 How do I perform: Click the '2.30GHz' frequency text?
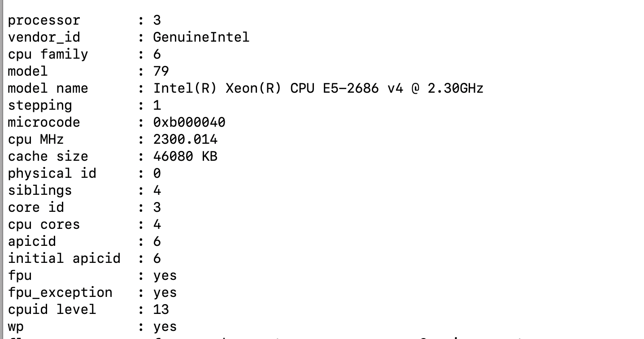455,88
